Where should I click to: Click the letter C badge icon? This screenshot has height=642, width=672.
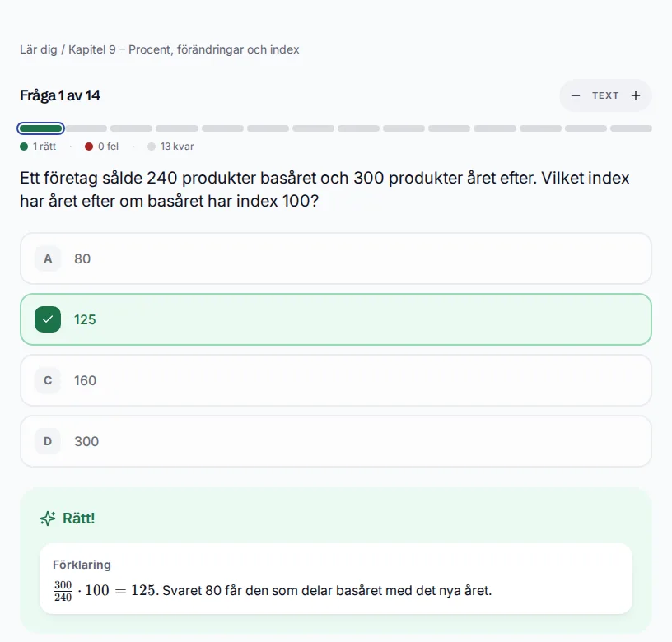click(x=48, y=380)
